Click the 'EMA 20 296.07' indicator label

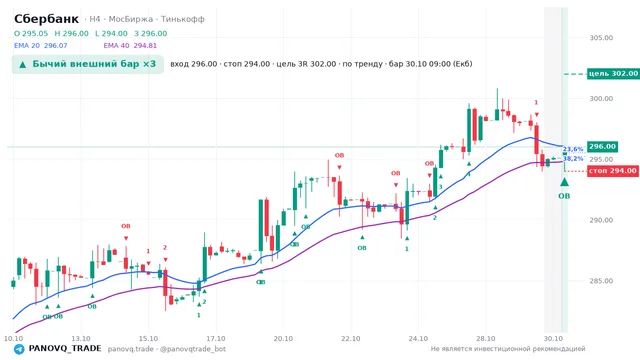coord(40,46)
